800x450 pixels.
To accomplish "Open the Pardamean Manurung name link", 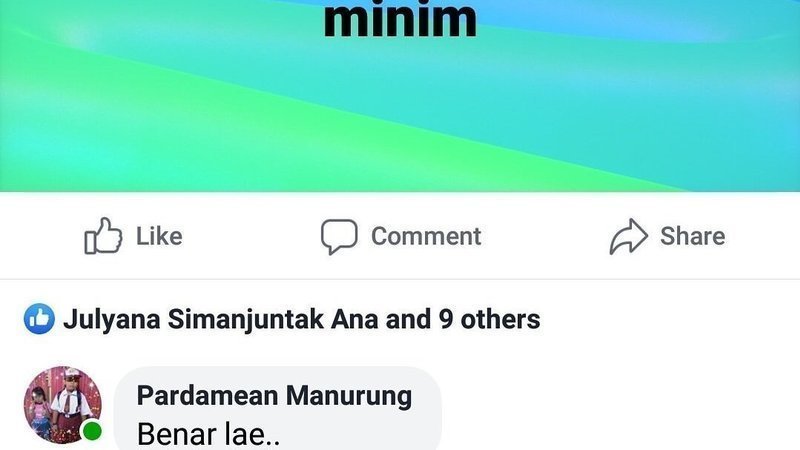I will coord(274,396).
